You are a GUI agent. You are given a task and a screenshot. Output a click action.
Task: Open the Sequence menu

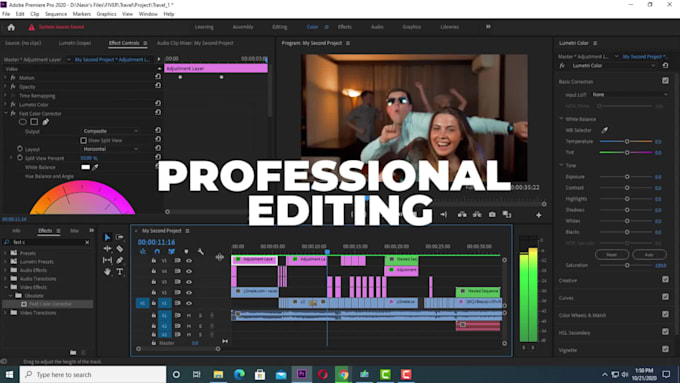coord(56,14)
